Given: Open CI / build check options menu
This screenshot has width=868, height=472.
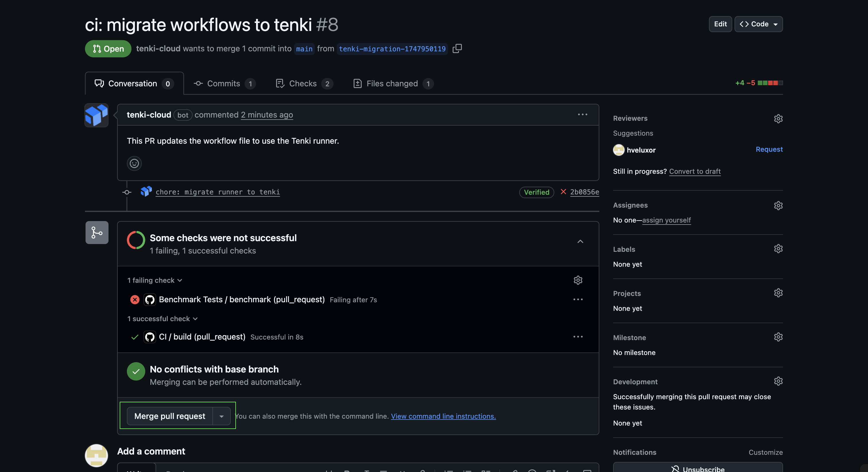Looking at the screenshot, I should (578, 337).
